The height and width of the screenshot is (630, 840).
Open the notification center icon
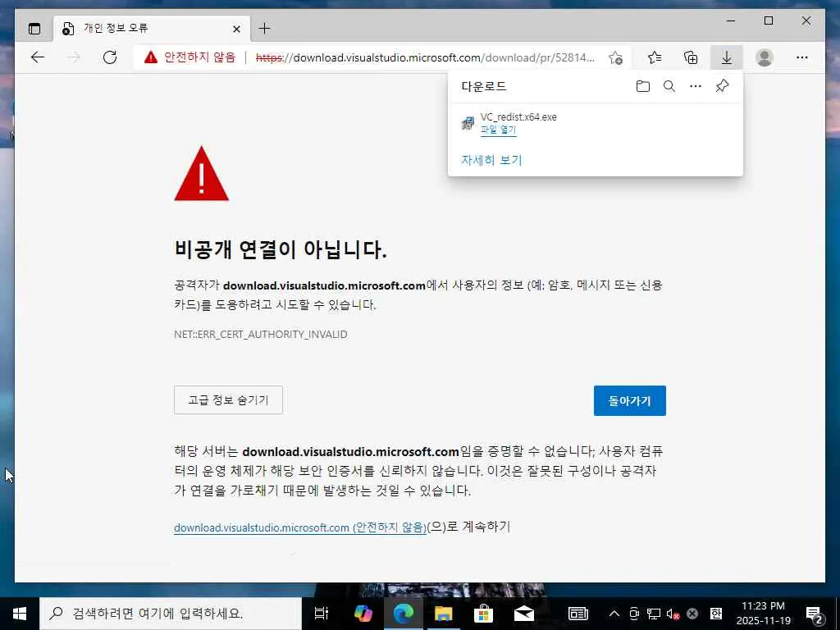(x=815, y=614)
